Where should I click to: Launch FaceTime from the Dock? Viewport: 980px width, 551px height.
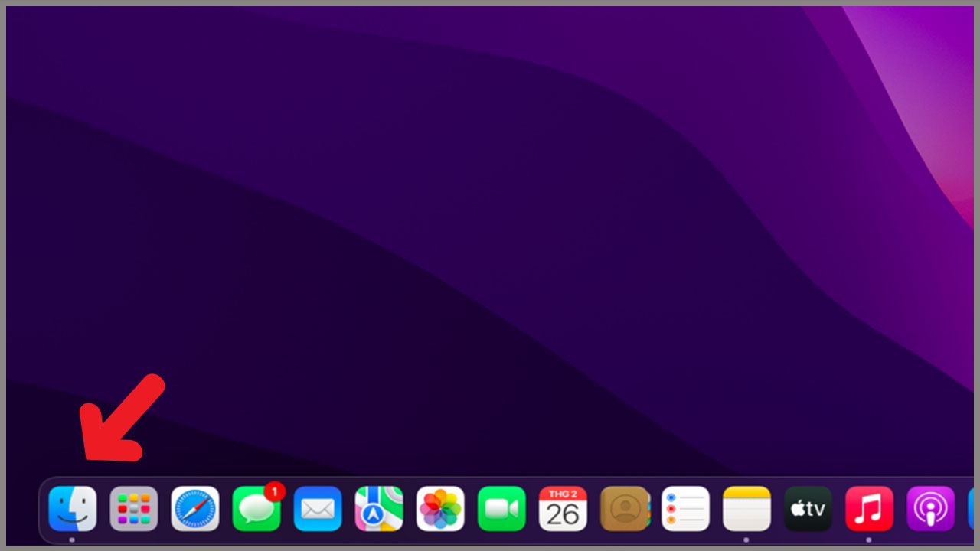[x=501, y=509]
